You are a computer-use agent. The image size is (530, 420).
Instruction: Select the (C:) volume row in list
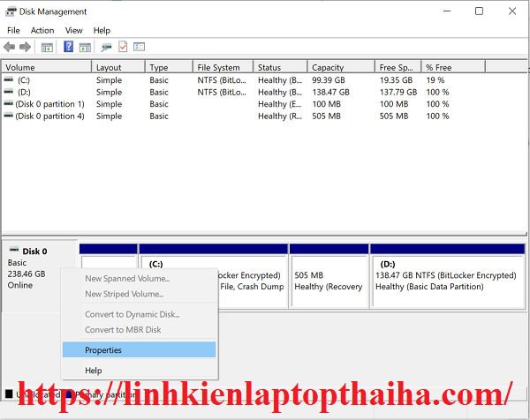25,80
